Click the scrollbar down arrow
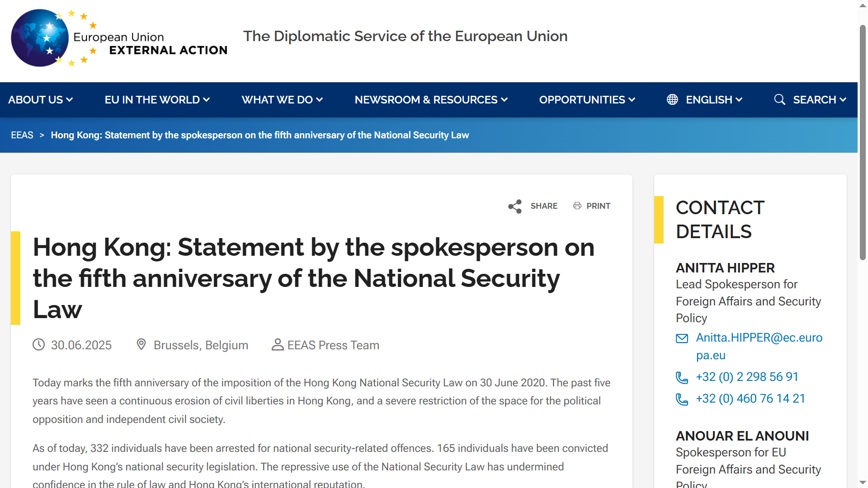The width and height of the screenshot is (868, 488). click(x=863, y=483)
